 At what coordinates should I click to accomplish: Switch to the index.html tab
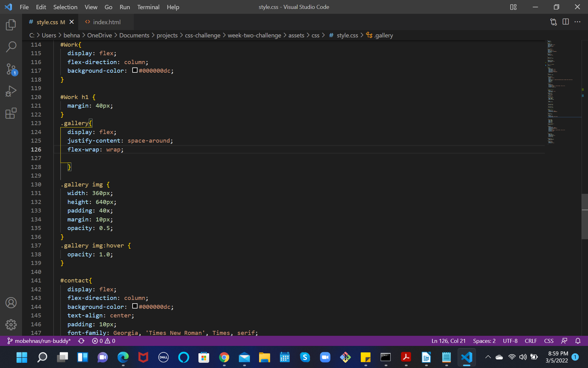pyautogui.click(x=106, y=22)
